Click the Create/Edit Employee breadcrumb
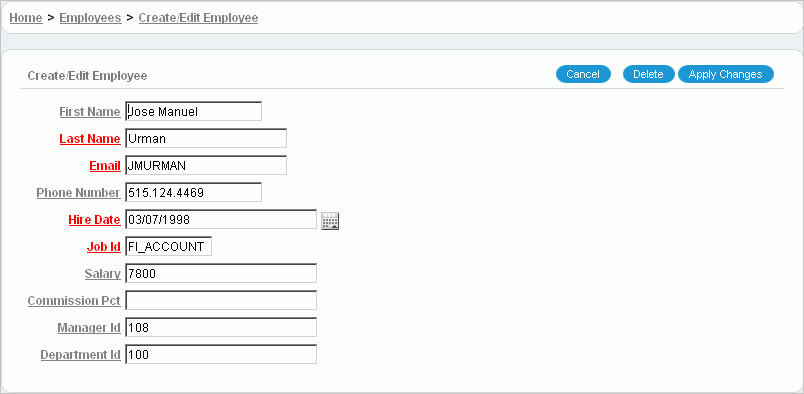This screenshot has width=804, height=394. [198, 18]
